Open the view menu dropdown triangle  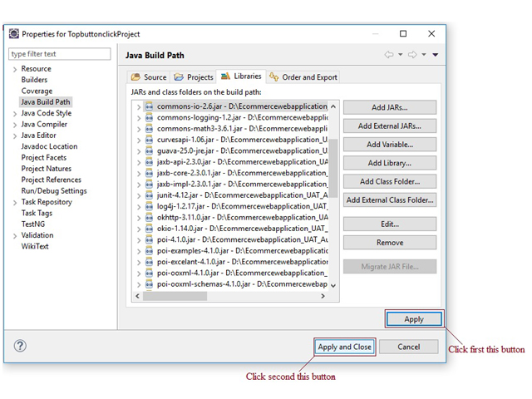(436, 55)
